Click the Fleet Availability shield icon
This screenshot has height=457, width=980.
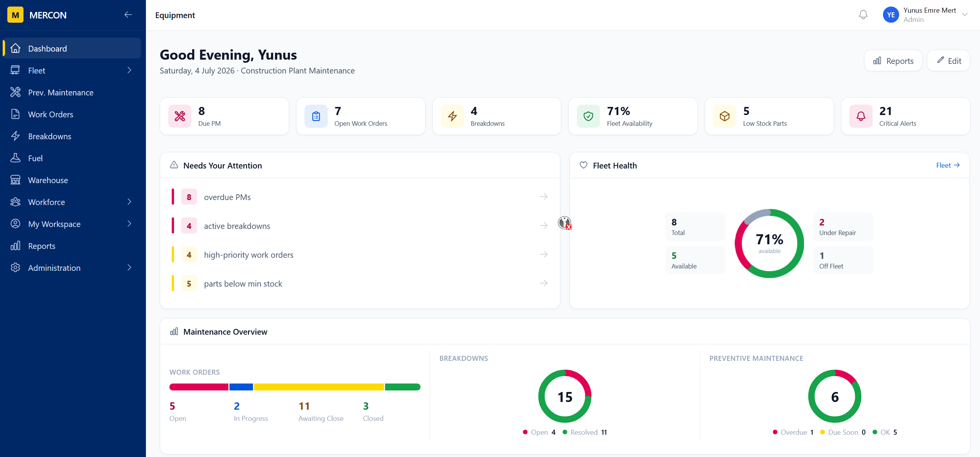pyautogui.click(x=588, y=116)
